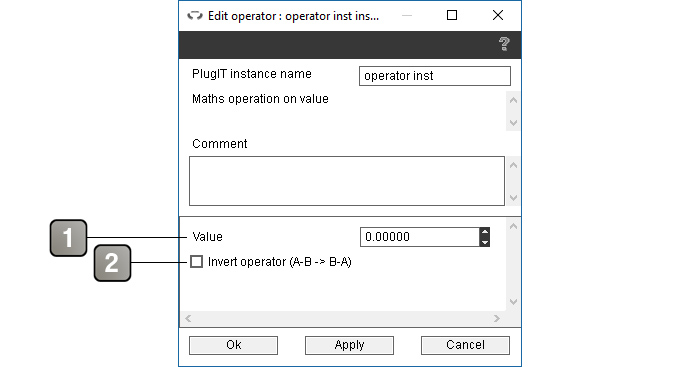Click Comment scrollbar down arrow
The width and height of the screenshot is (700, 367).
click(513, 198)
